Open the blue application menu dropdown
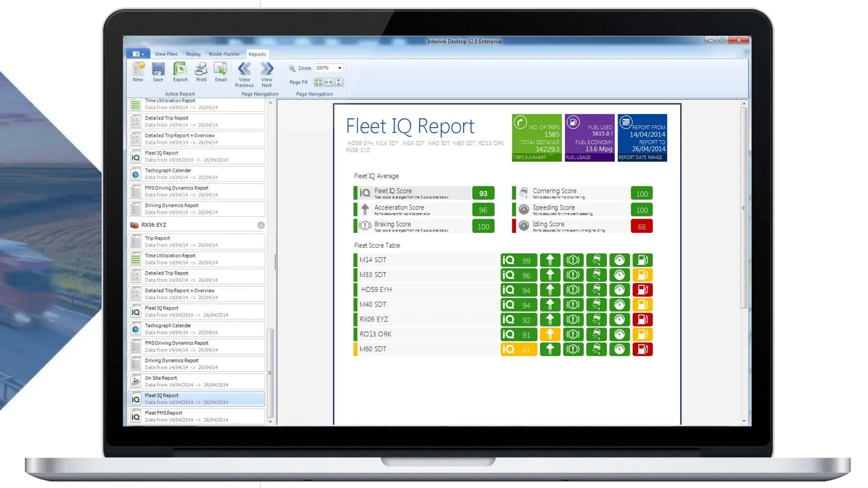Image resolution: width=868 pixels, height=488 pixels. pyautogui.click(x=138, y=54)
